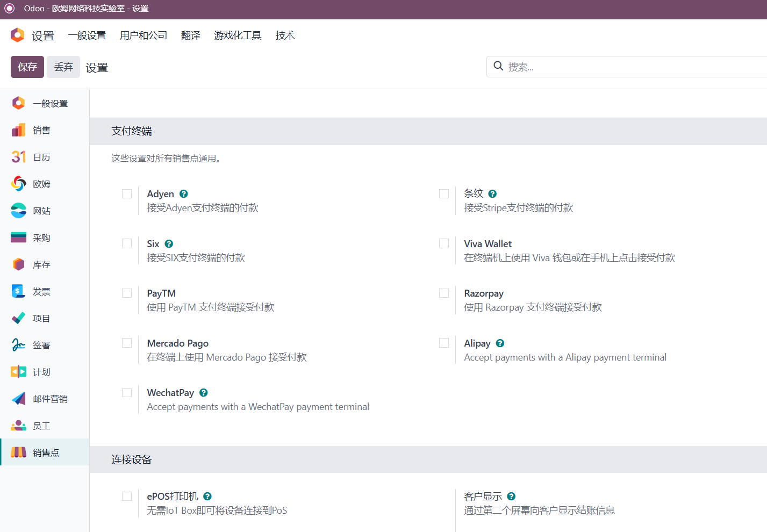Click the help icon next to 条纹

(492, 194)
